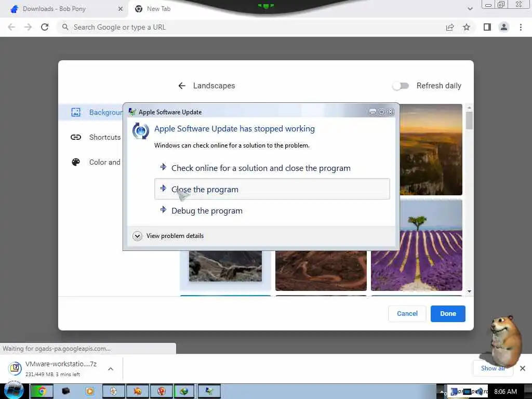The image size is (532, 399).
Task: Open the VMware-workstation download options chevron
Action: (111, 369)
